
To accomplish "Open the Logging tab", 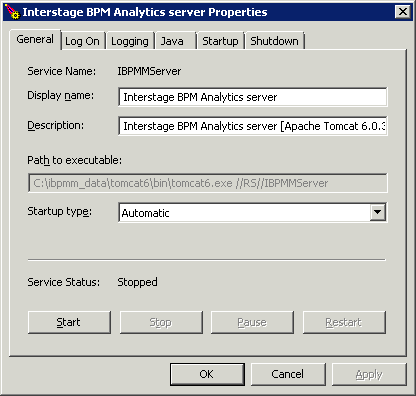I will (130, 41).
